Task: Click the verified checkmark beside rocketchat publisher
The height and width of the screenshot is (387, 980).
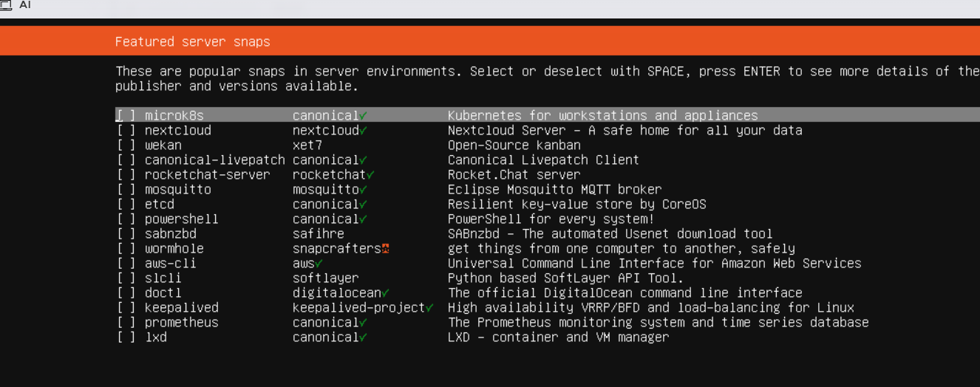Action: [x=371, y=175]
